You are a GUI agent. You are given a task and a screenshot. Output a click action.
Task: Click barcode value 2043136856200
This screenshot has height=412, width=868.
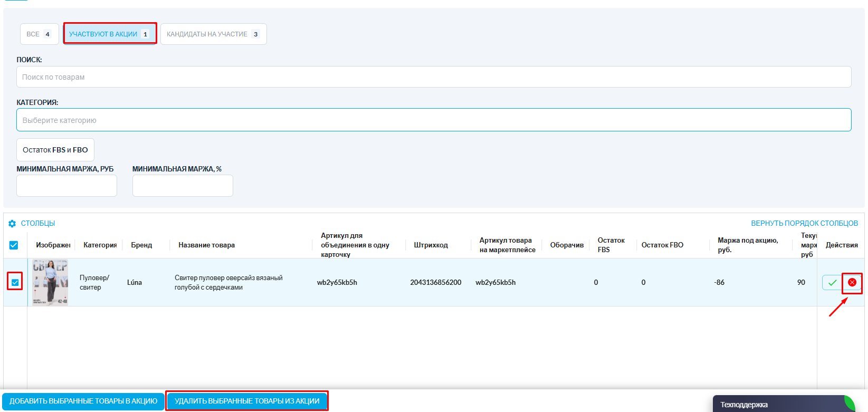pyautogui.click(x=435, y=283)
